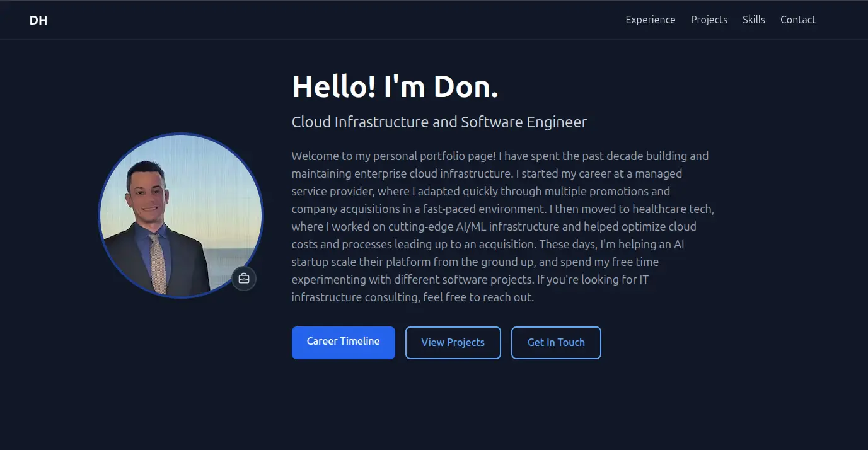
Task: Click the DH logo in the navbar
Action: (x=38, y=20)
